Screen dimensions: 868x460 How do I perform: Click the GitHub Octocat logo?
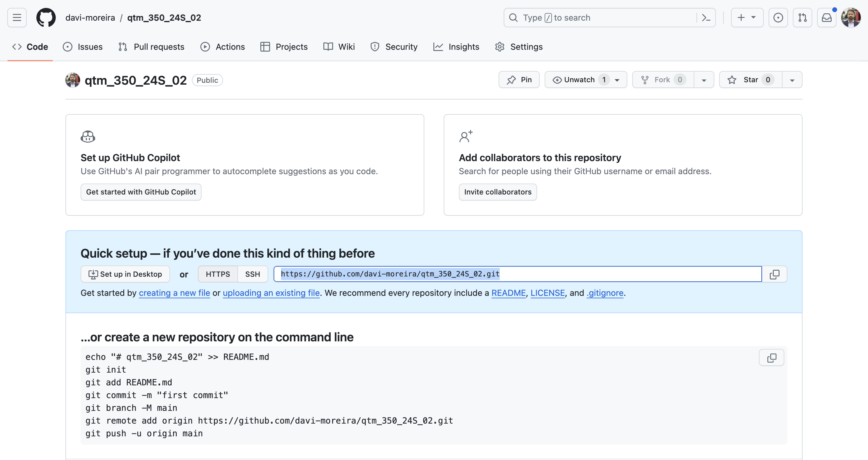point(46,18)
